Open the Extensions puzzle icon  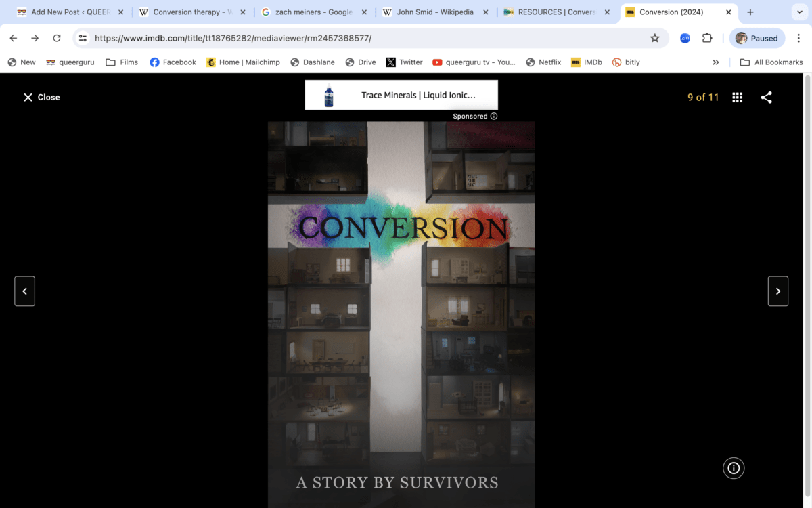[707, 39]
